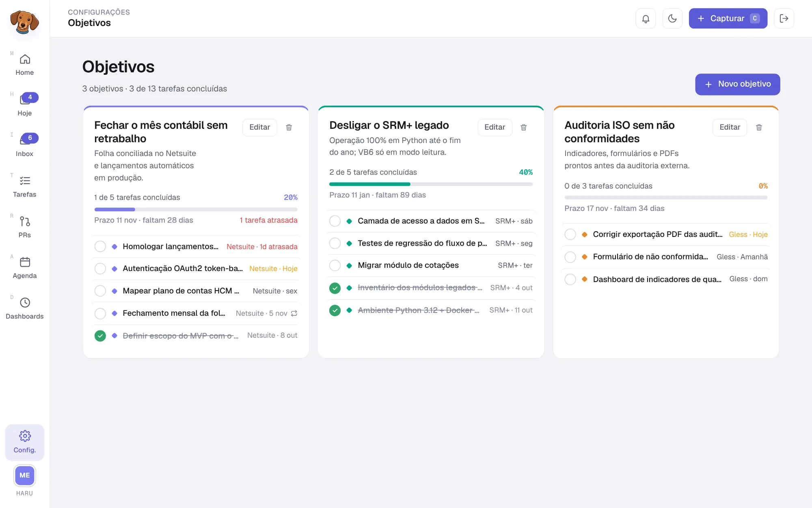Uncheck the Definir escopo do MVP task
The height and width of the screenshot is (508, 812).
tap(100, 336)
